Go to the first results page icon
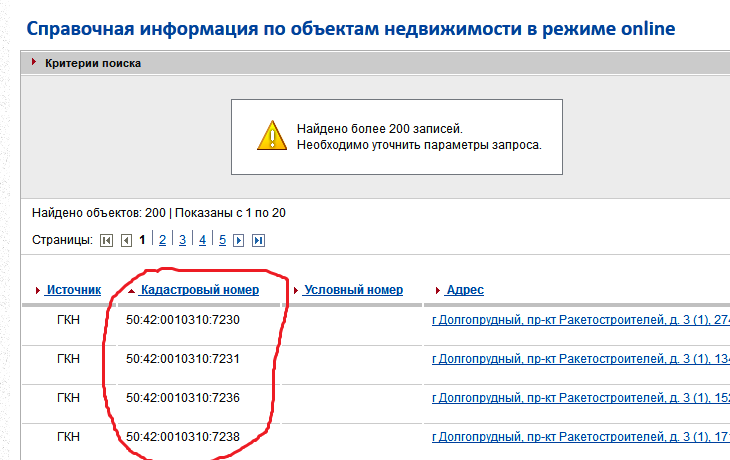Image resolution: width=730 pixels, height=460 pixels. pos(106,240)
